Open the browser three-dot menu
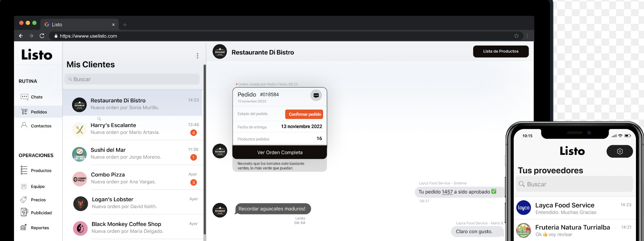This screenshot has height=241, width=644. click(527, 36)
